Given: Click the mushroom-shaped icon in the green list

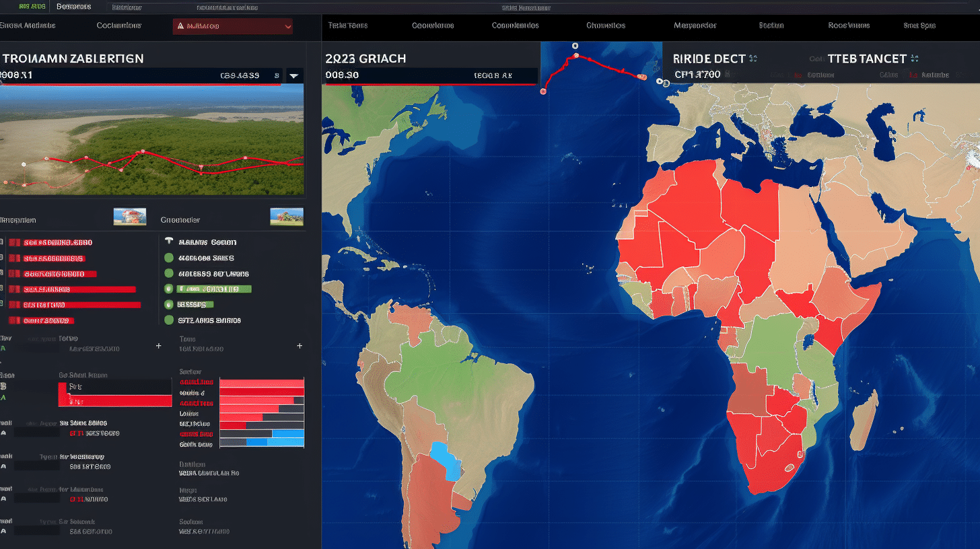Looking at the screenshot, I should coord(169,241).
